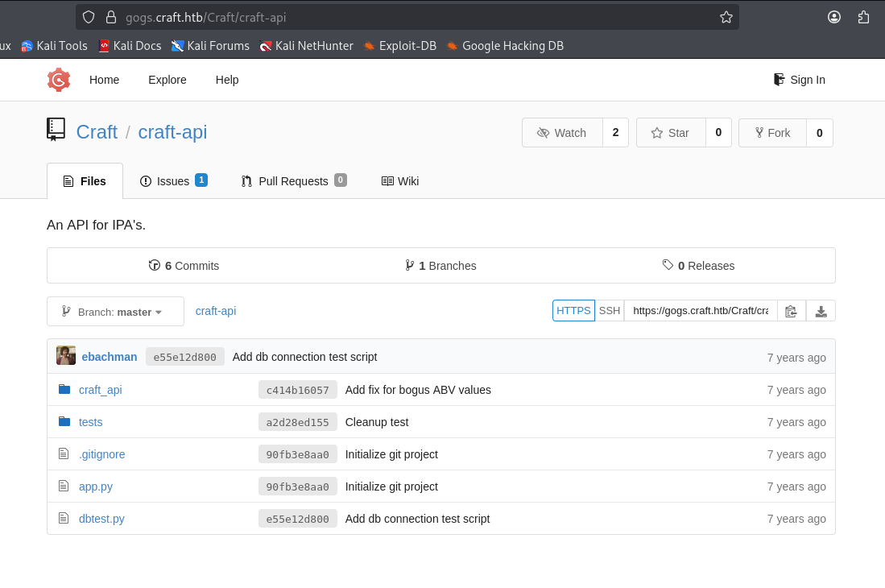Click Sign In
Viewport: 885px width, 588px height.
tap(799, 80)
